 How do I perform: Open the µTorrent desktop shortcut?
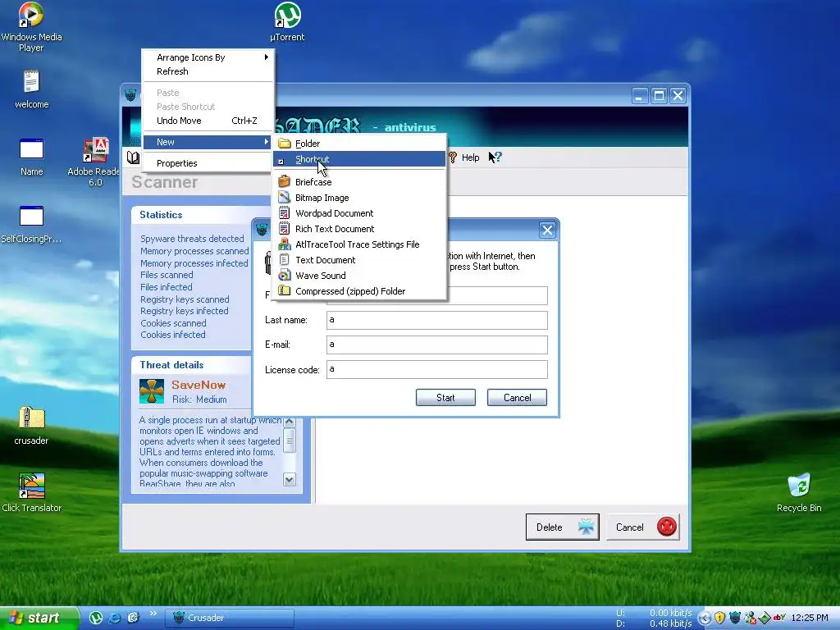click(287, 21)
